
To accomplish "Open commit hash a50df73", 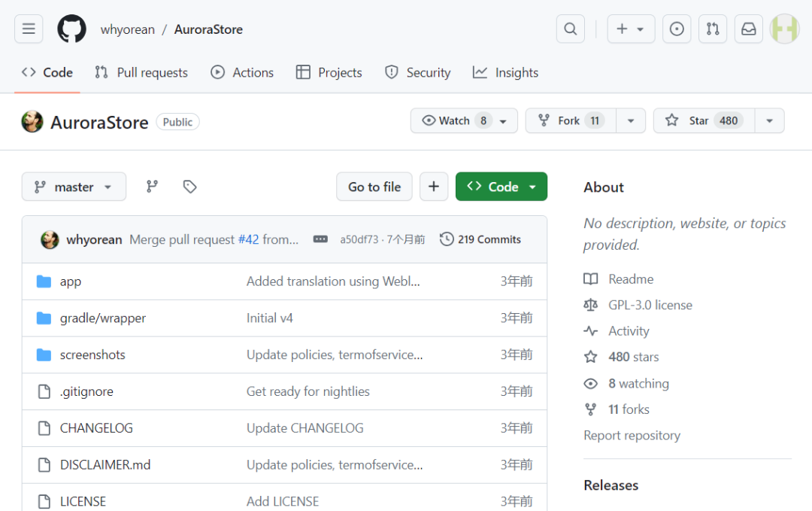I will 359,239.
